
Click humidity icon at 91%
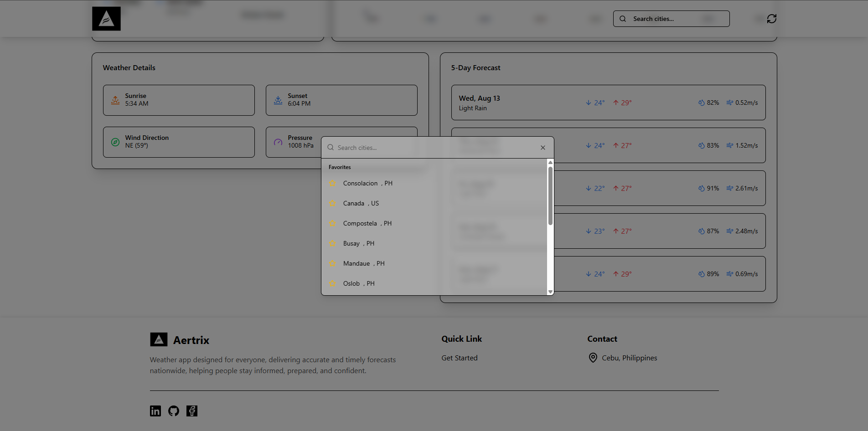click(701, 188)
